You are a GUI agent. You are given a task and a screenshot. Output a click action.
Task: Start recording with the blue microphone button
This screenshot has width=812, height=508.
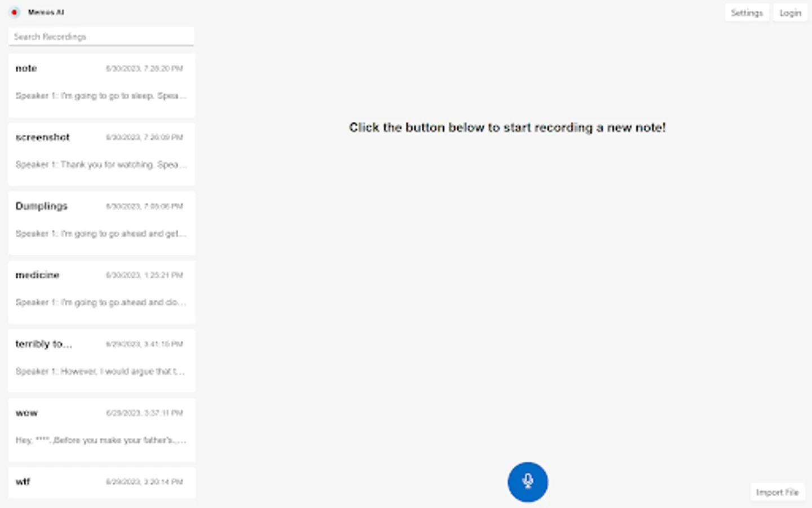[527, 482]
